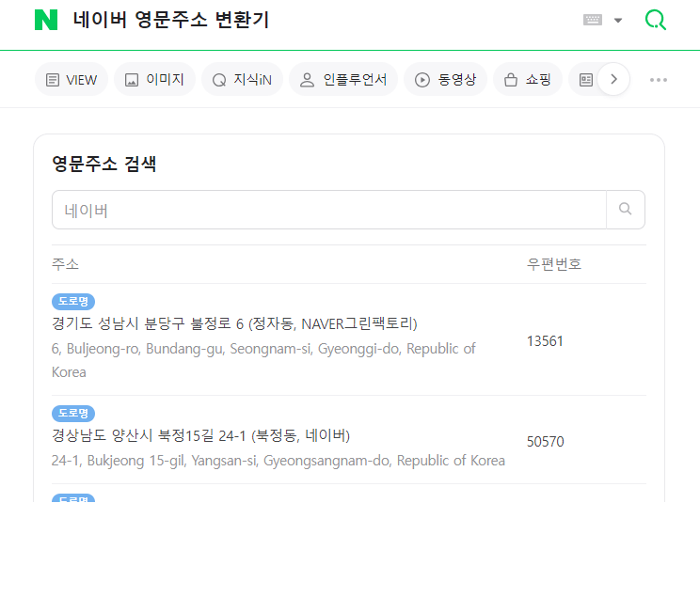The height and width of the screenshot is (613, 700).
Task: Click the first 도로명 badge above 불정로 address
Action: (x=73, y=301)
